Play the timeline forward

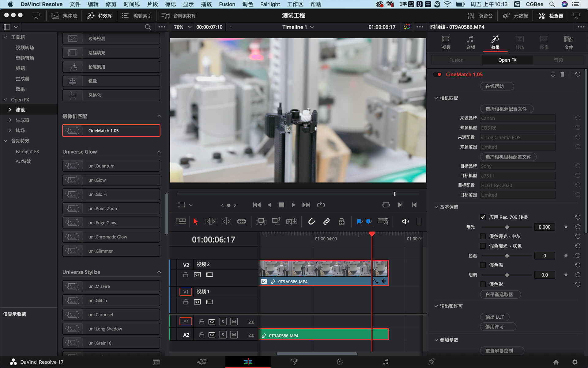[x=293, y=205]
